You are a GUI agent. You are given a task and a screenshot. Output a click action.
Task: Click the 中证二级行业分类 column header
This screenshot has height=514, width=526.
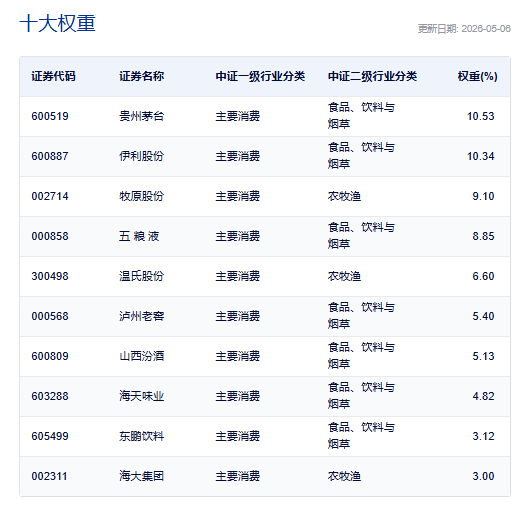coord(372,76)
